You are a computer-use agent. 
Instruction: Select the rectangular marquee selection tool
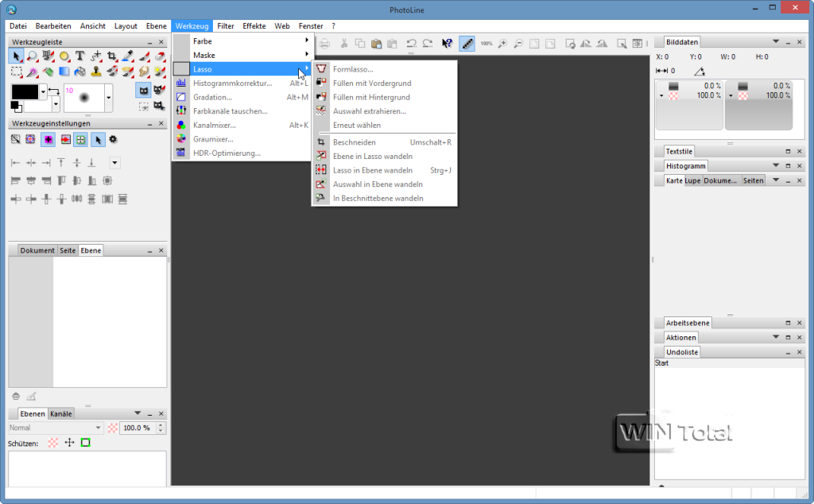pyautogui.click(x=17, y=72)
